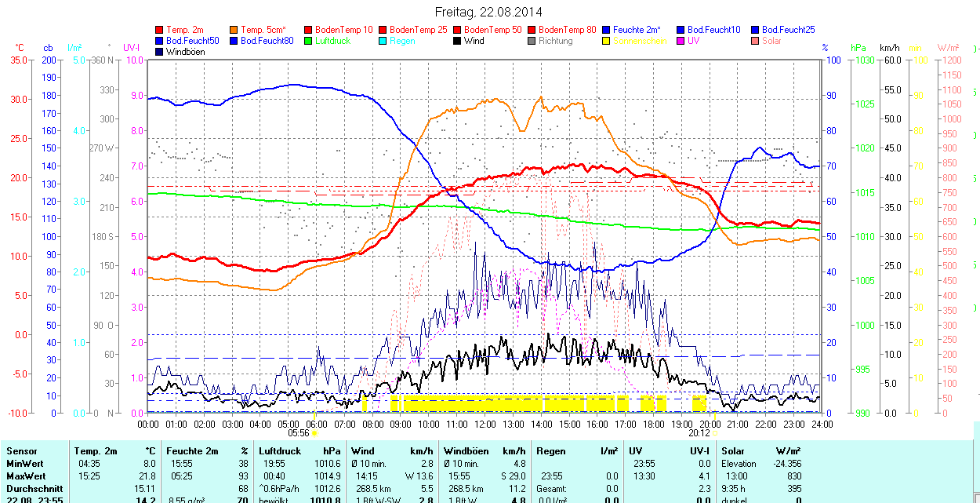
Task: Click the Sensor column header in table
Action: [x=22, y=451]
